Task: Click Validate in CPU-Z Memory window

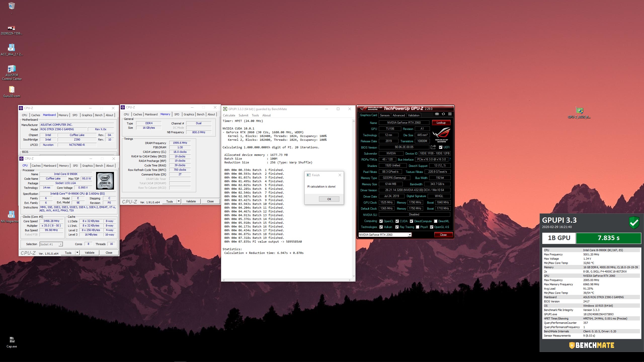Action: 191,201
